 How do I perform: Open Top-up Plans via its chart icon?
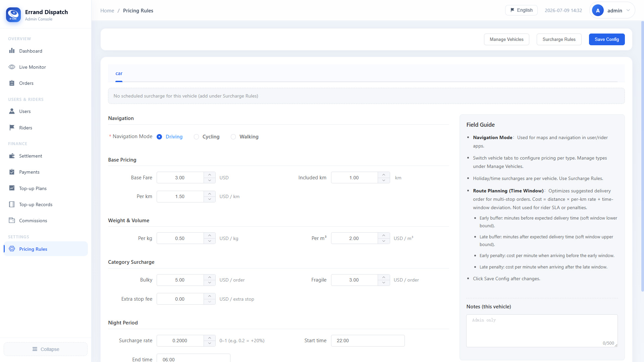tap(12, 188)
